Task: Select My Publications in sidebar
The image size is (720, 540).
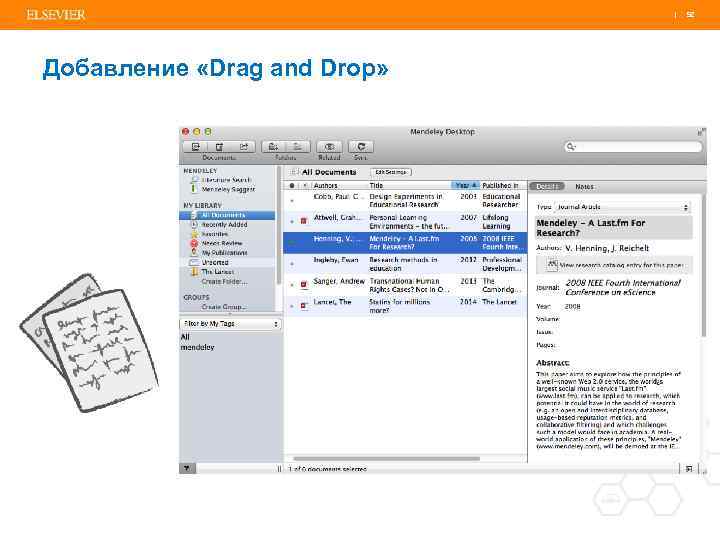Action: [x=227, y=253]
